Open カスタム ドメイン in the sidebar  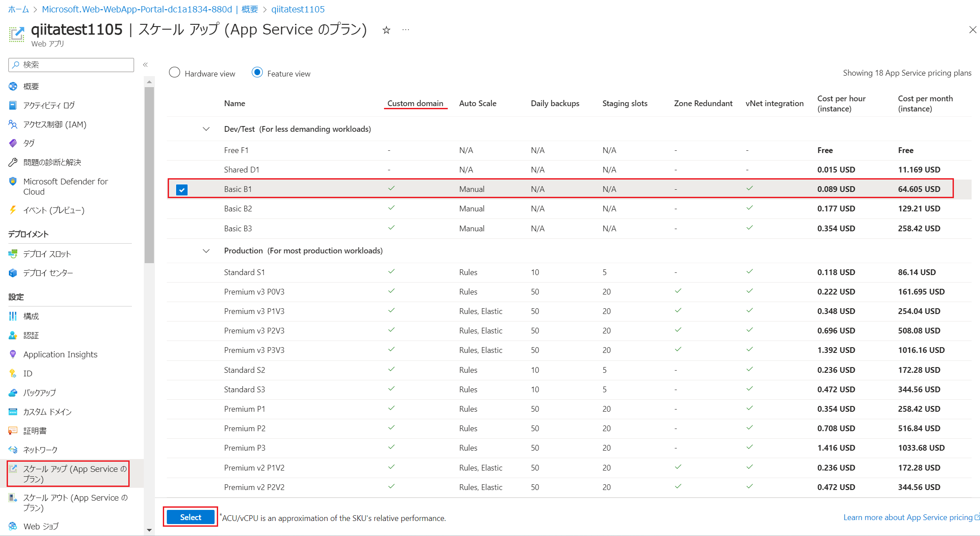tap(47, 412)
